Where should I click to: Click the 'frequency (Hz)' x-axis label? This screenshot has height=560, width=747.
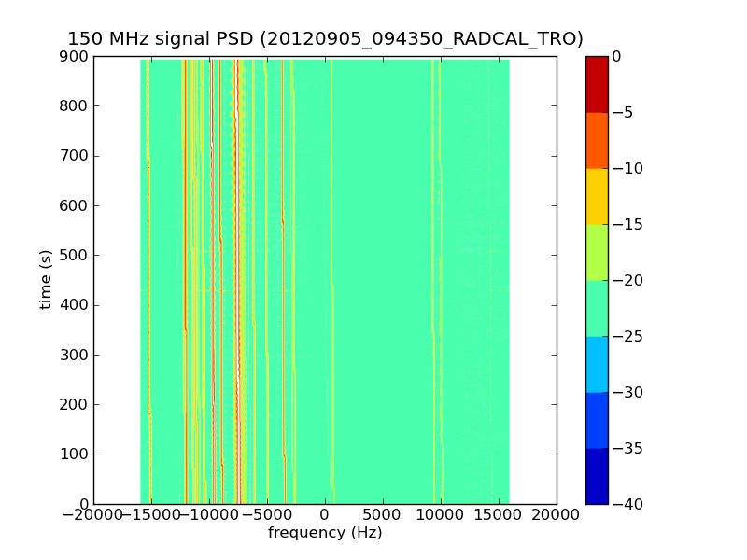(x=325, y=533)
